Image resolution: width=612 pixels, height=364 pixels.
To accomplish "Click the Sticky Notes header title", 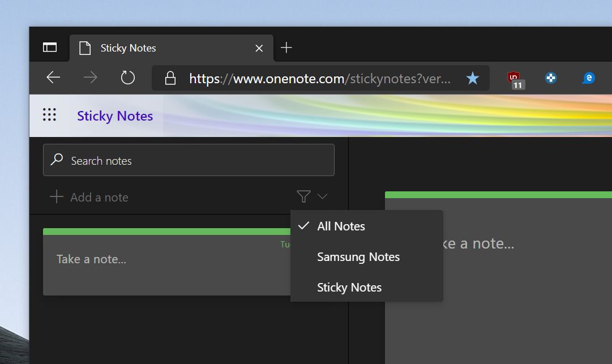I will click(x=115, y=116).
